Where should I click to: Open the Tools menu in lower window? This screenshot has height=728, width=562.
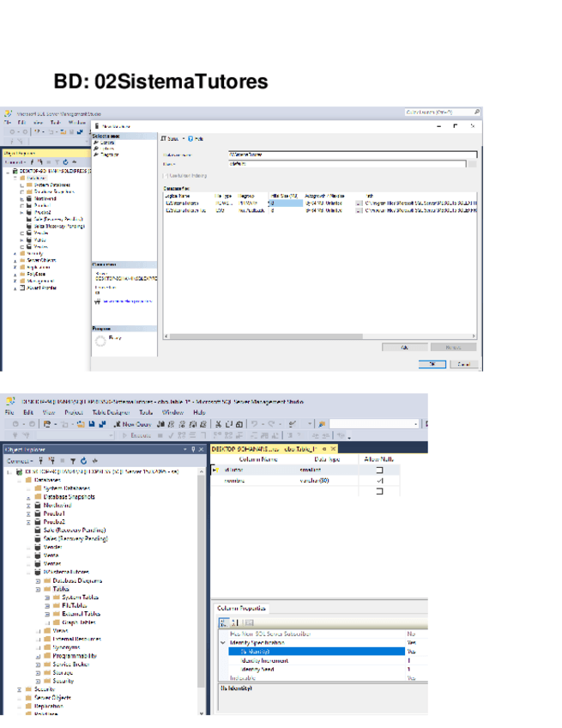pyautogui.click(x=147, y=412)
